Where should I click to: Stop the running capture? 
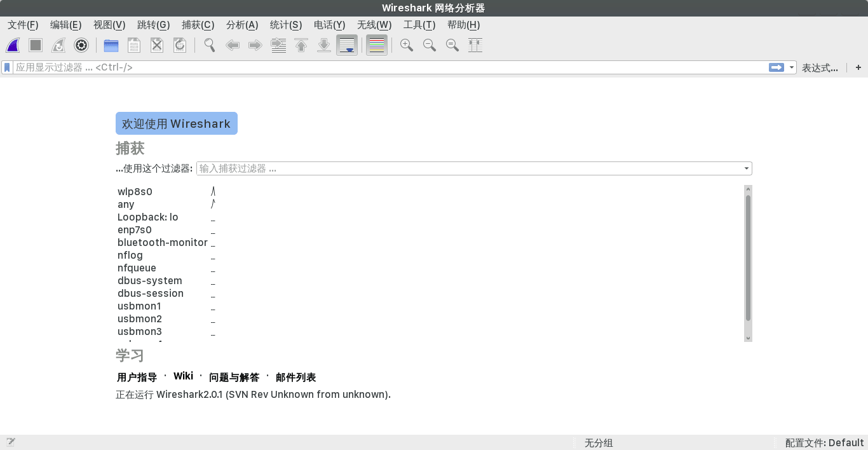pos(36,45)
